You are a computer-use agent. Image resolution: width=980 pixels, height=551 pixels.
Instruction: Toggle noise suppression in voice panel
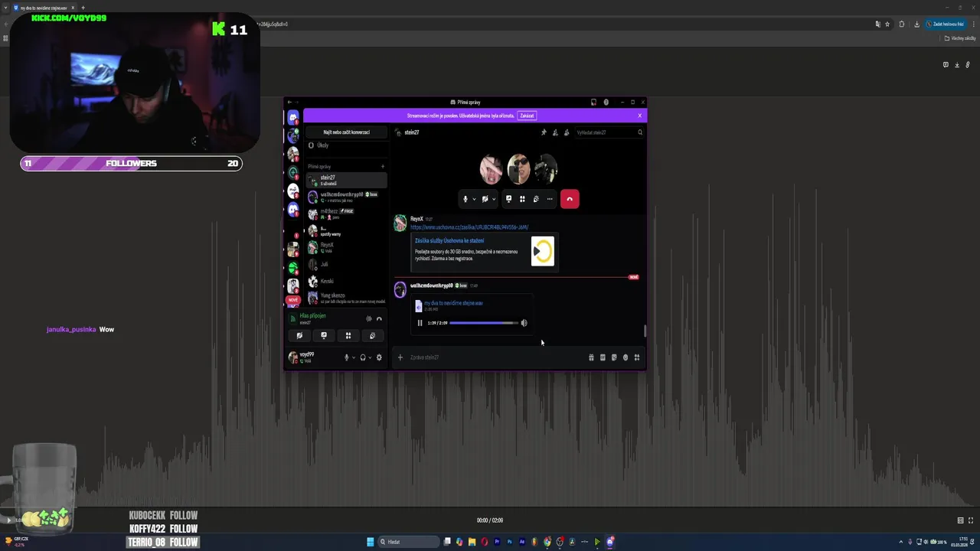(368, 318)
